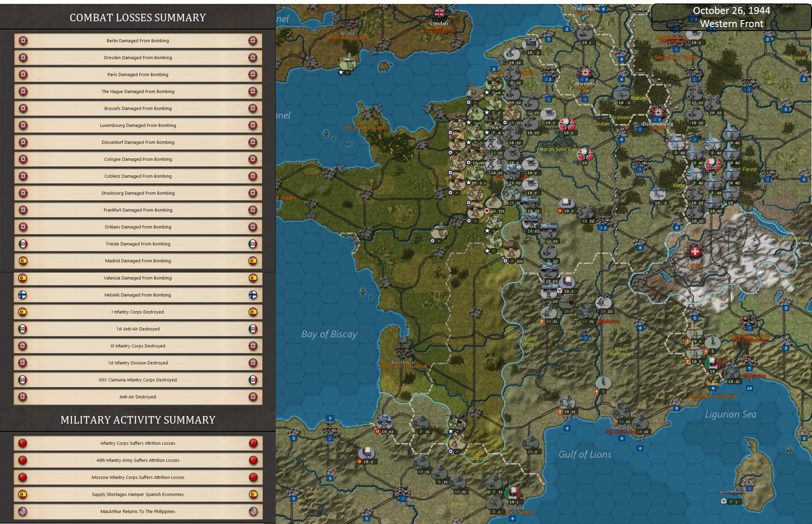This screenshot has width=812, height=524.
Task: Open "Moscow Infantry Corps Suffers Attrition Losses"
Action: point(138,477)
